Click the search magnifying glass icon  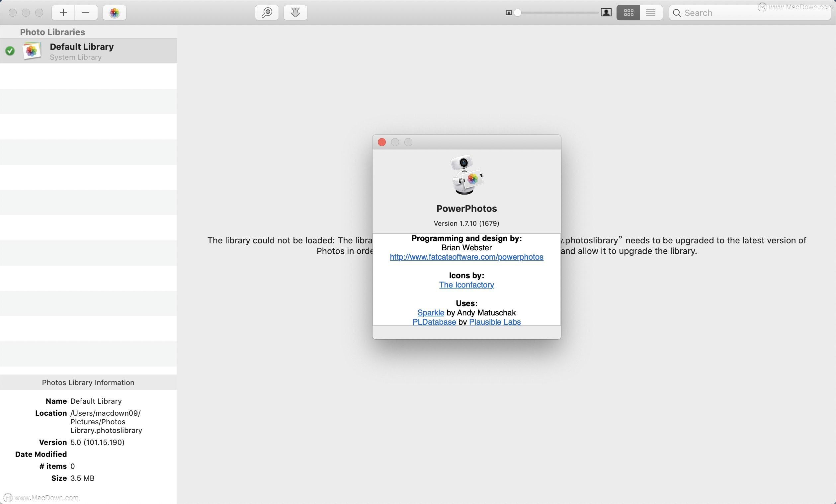pyautogui.click(x=677, y=13)
